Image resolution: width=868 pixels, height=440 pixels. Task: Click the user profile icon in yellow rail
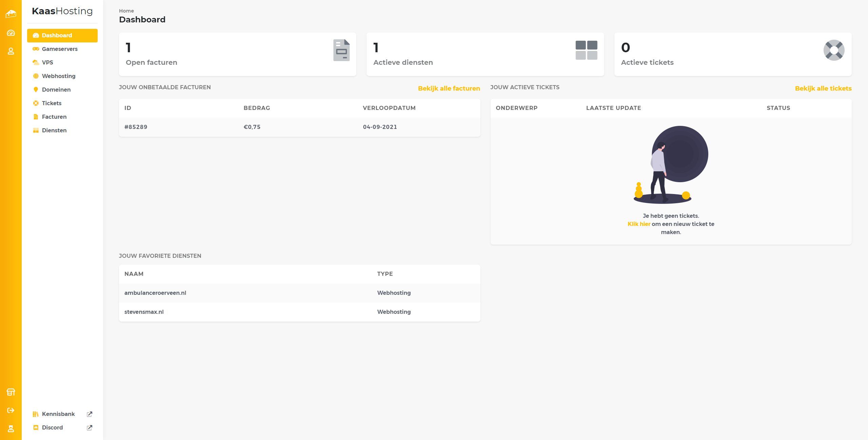(x=11, y=51)
